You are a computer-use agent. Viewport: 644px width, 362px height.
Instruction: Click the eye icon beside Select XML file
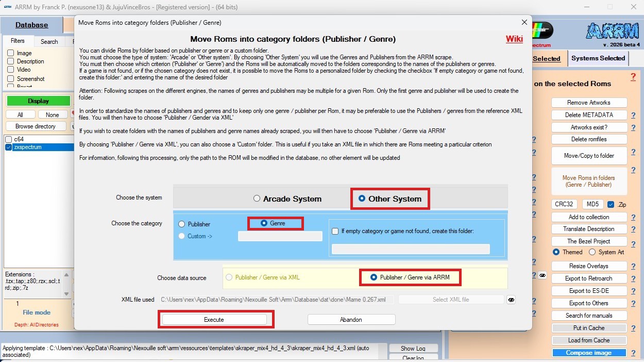(511, 300)
